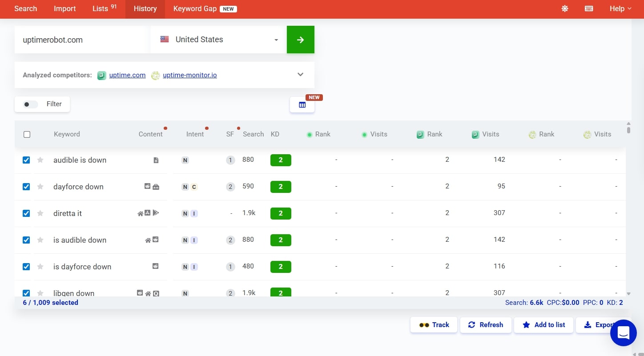This screenshot has width=644, height=356.
Task: Star the keyword 'audible is down'
Action: [x=40, y=160]
